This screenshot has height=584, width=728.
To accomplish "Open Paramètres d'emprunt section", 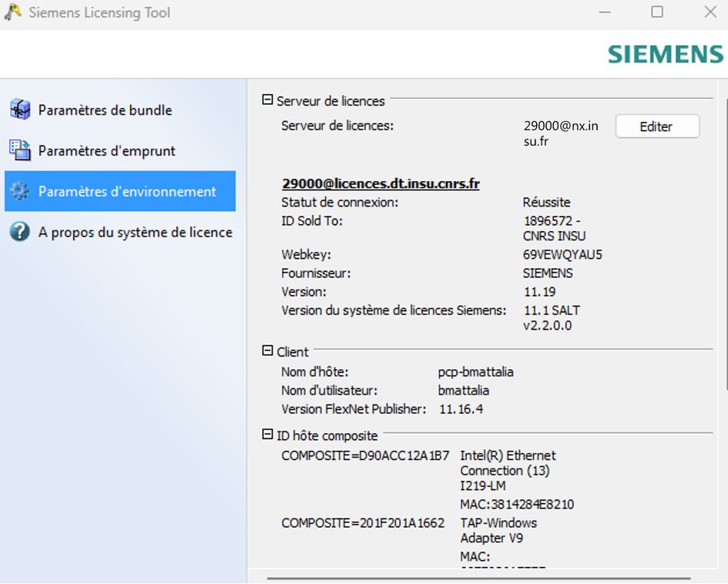I will [x=120, y=150].
